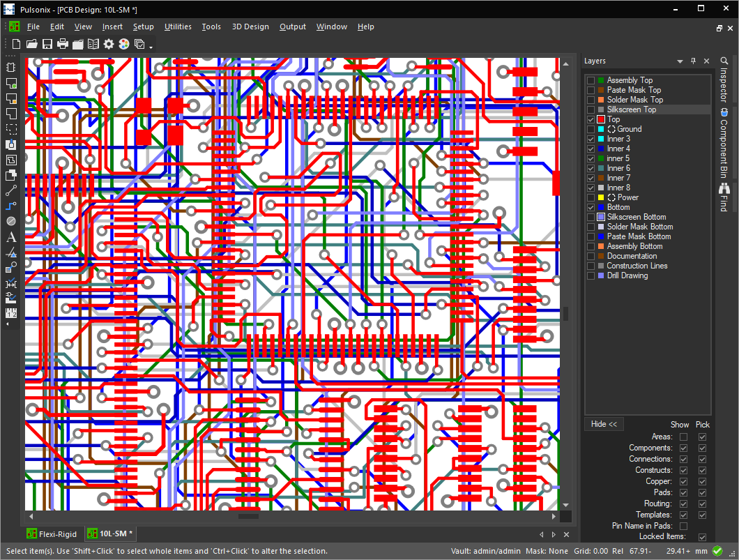This screenshot has height=560, width=739.
Task: Select the board shape tool with green dot
Action: point(11,83)
